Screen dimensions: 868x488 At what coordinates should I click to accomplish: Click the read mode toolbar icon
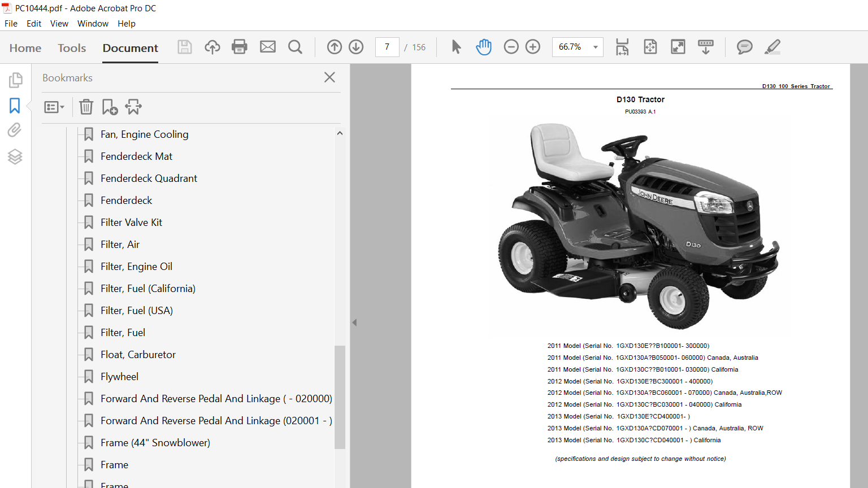[706, 47]
